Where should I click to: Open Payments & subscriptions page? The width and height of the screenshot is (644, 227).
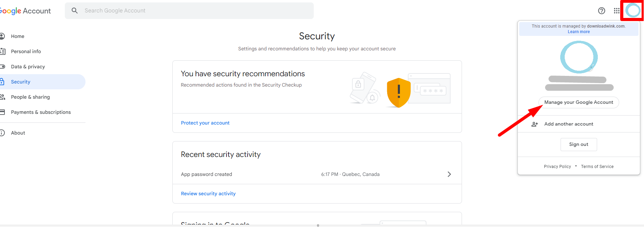(x=41, y=112)
